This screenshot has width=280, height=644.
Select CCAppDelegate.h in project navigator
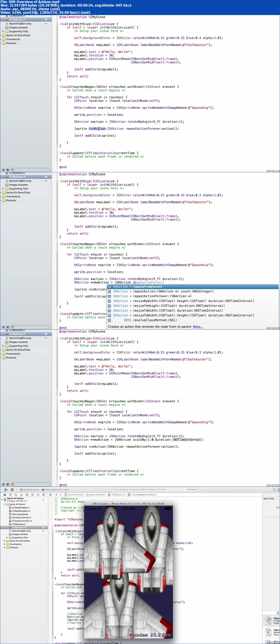click(x=21, y=507)
